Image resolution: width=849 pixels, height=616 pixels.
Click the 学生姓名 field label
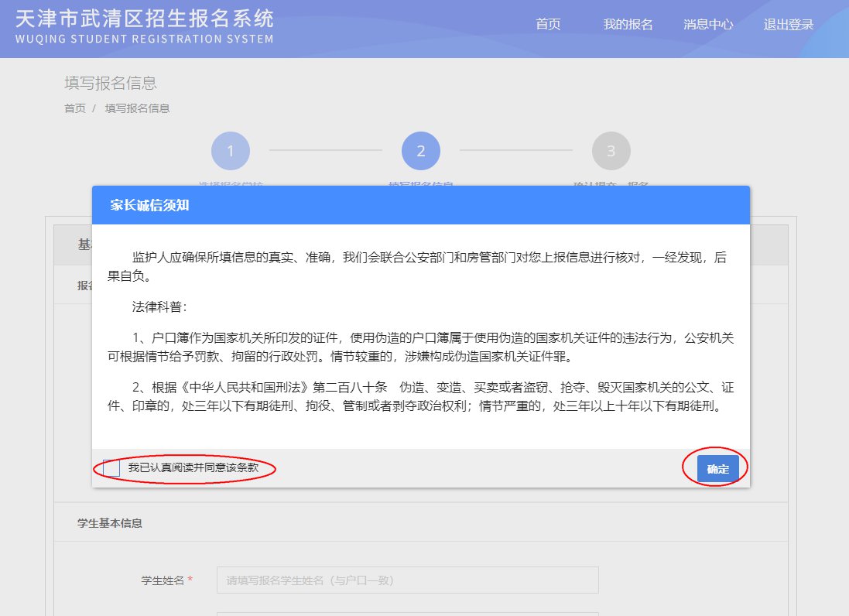(163, 580)
